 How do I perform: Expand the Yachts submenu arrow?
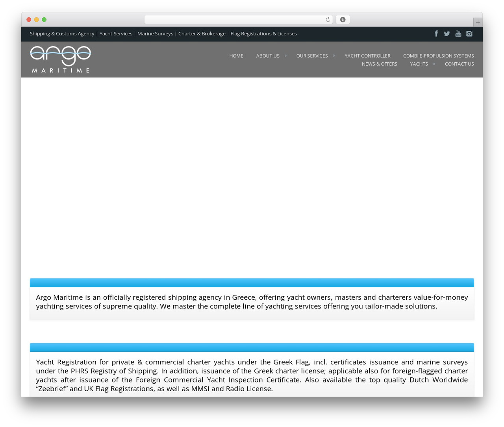[x=434, y=64]
